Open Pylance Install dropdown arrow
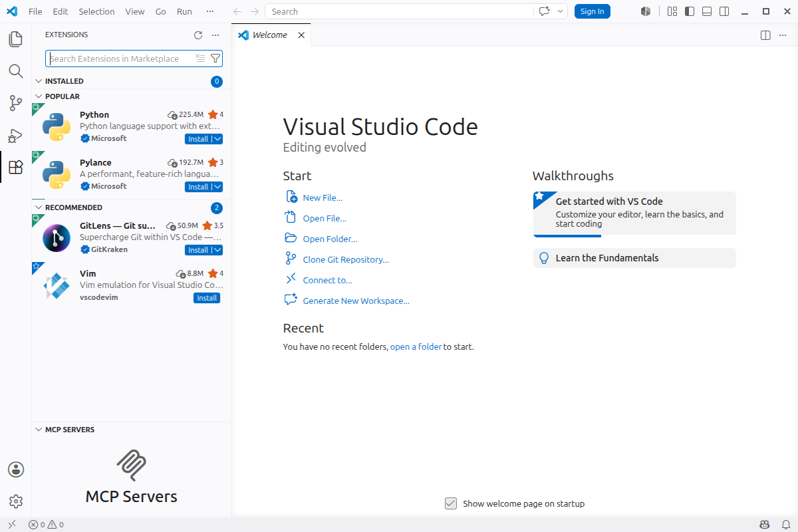This screenshot has height=532, width=798. 217,187
